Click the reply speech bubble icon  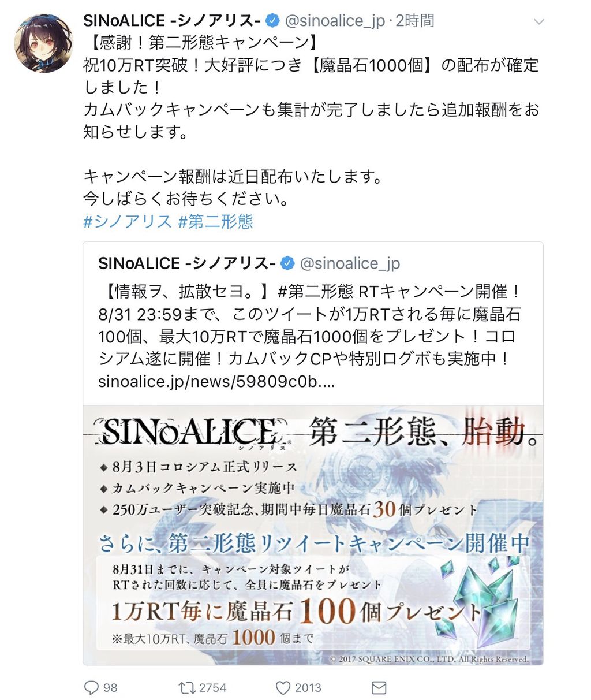click(x=92, y=687)
